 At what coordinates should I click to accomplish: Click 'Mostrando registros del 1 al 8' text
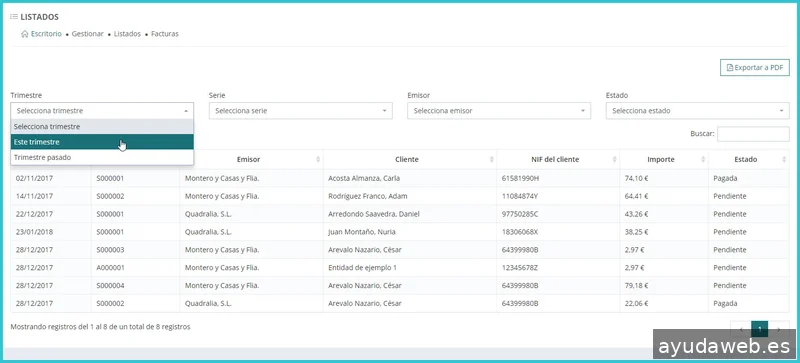pyautogui.click(x=101, y=327)
